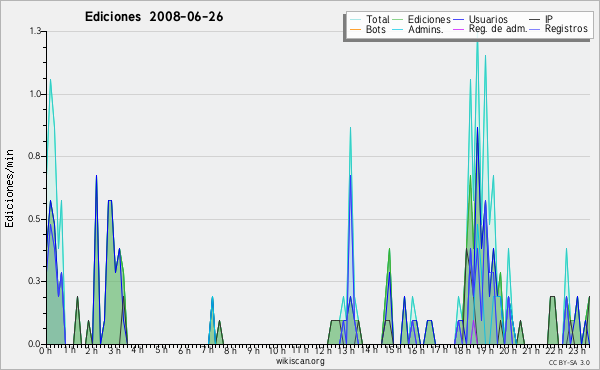The width and height of the screenshot is (600, 370).
Task: Click the Total peak at 13 h
Action: coord(350,129)
